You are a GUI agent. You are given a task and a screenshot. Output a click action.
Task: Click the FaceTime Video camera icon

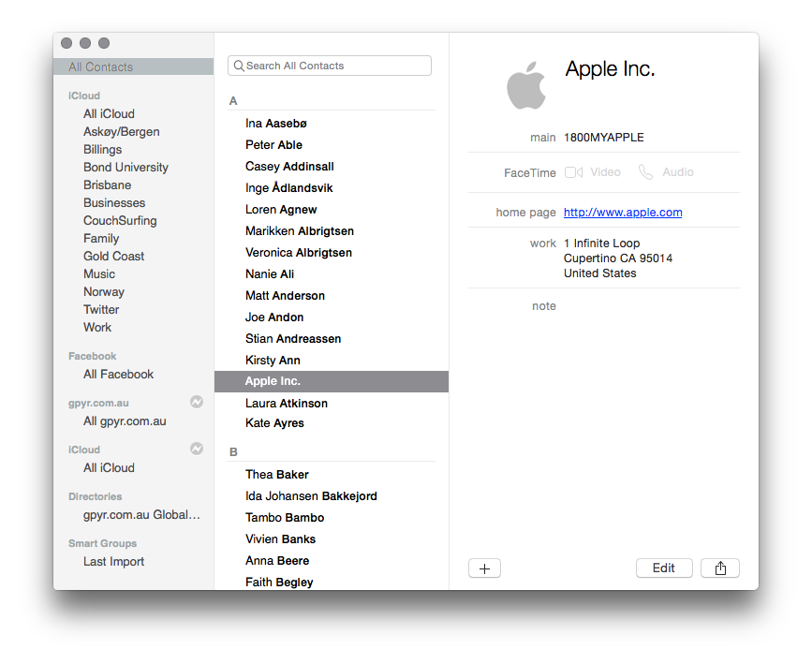coord(574,172)
